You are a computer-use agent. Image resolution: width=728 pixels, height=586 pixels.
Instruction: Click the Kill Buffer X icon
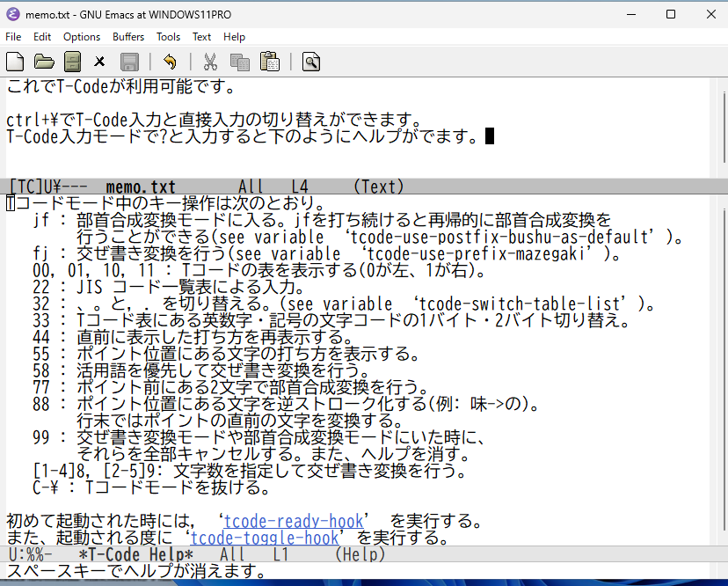pos(99,62)
